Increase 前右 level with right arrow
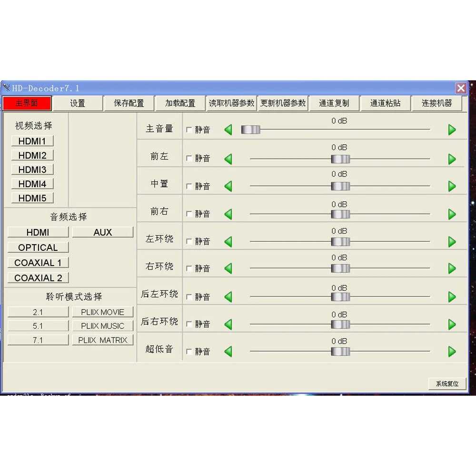476x476 pixels. pyautogui.click(x=452, y=214)
